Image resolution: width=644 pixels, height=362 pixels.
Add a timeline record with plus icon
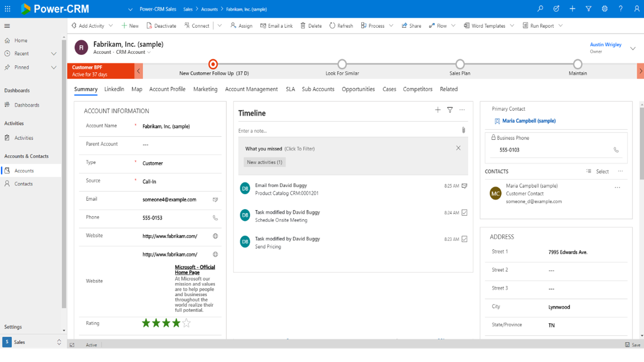click(x=438, y=110)
